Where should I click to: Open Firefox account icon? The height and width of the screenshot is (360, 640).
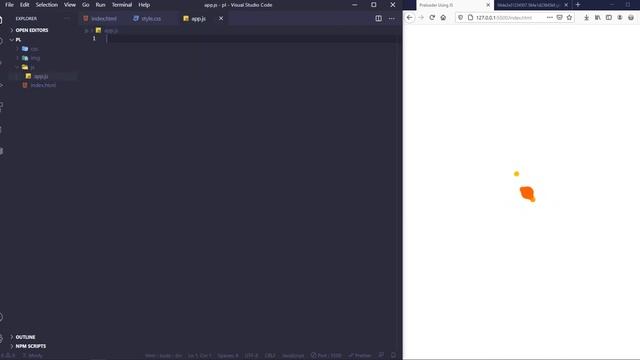pyautogui.click(x=620, y=18)
